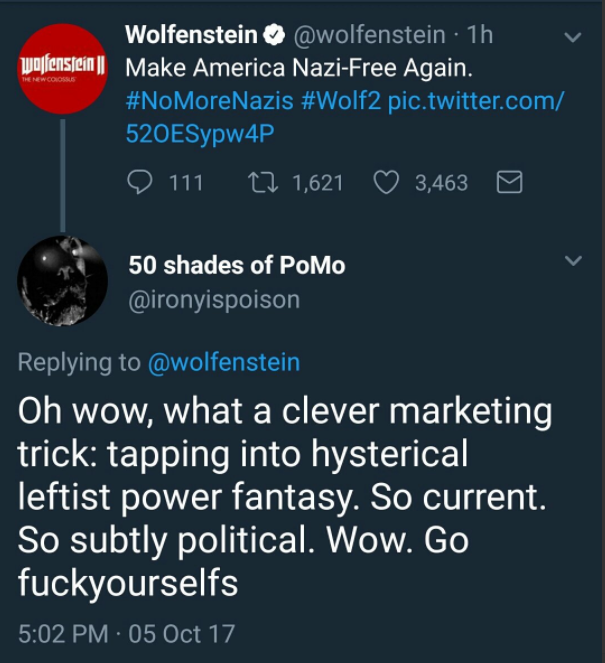Click the reply speech bubble icon
The height and width of the screenshot is (663, 605).
[x=141, y=183]
